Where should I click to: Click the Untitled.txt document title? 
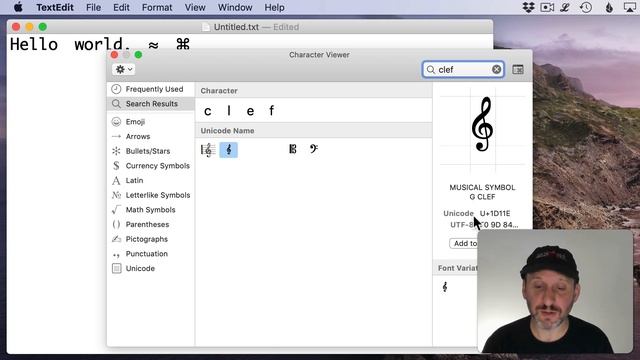pos(236,27)
